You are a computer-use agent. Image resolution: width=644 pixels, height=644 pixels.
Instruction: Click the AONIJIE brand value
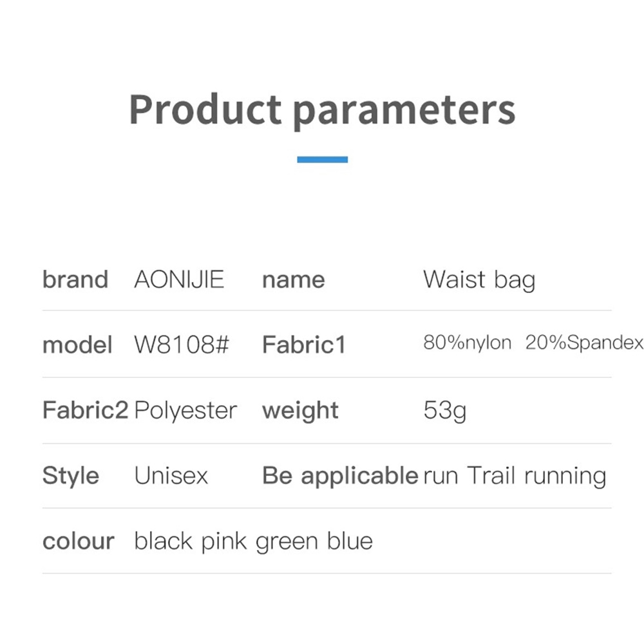(179, 280)
